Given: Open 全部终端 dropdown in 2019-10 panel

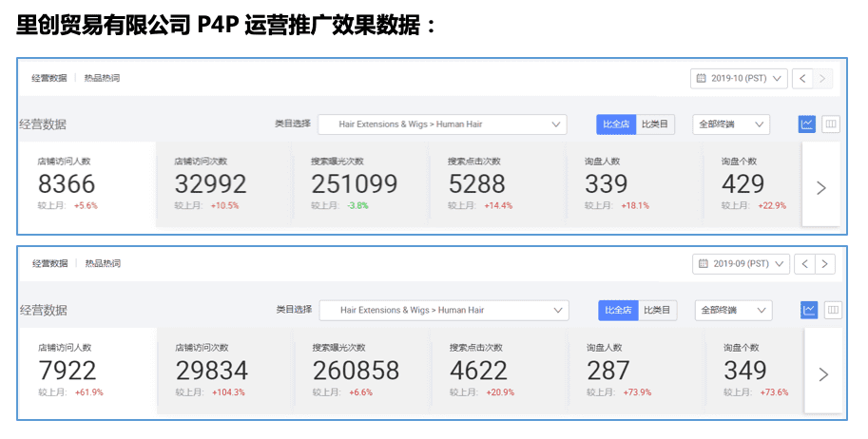Looking at the screenshot, I should (731, 124).
